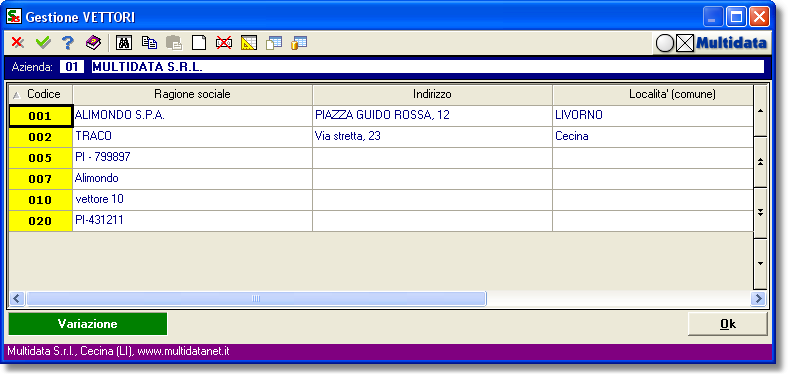Select code cell 020
Image resolution: width=788 pixels, height=376 pixels.
click(x=41, y=222)
